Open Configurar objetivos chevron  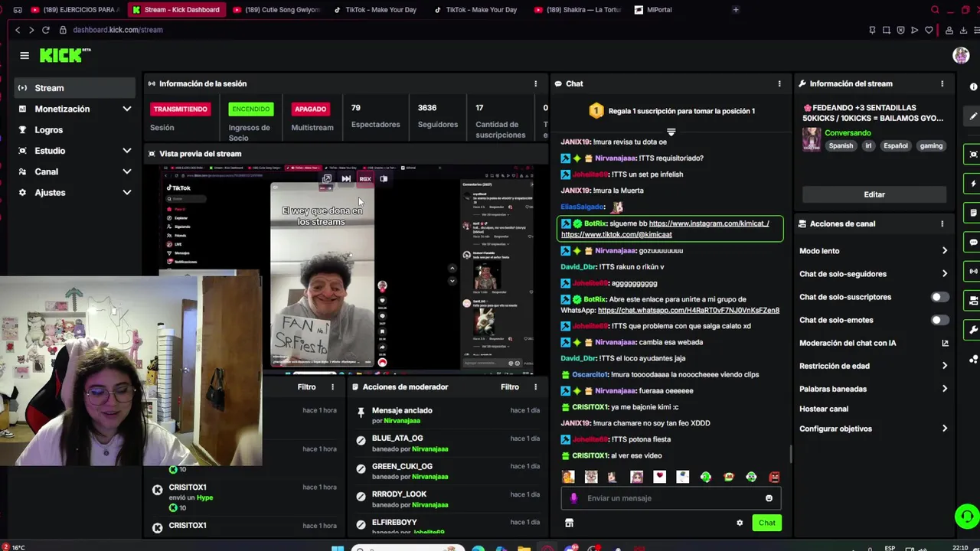[944, 429]
